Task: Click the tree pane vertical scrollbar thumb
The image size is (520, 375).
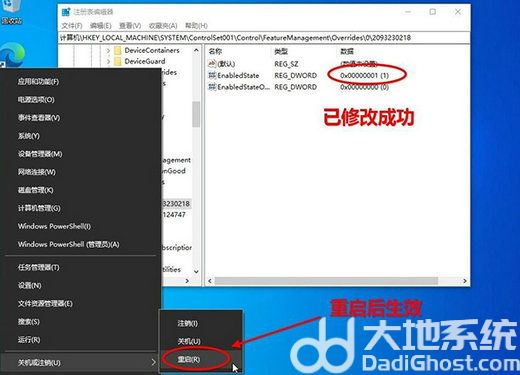Action: 196,114
